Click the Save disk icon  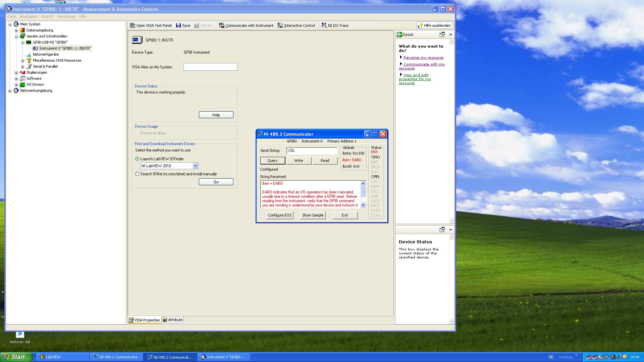pyautogui.click(x=178, y=25)
